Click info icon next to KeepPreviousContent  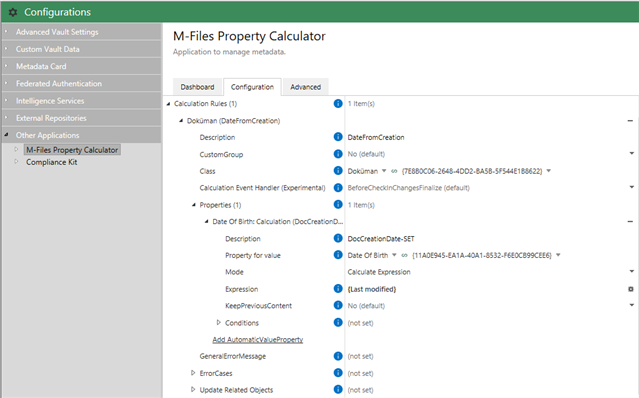(338, 306)
